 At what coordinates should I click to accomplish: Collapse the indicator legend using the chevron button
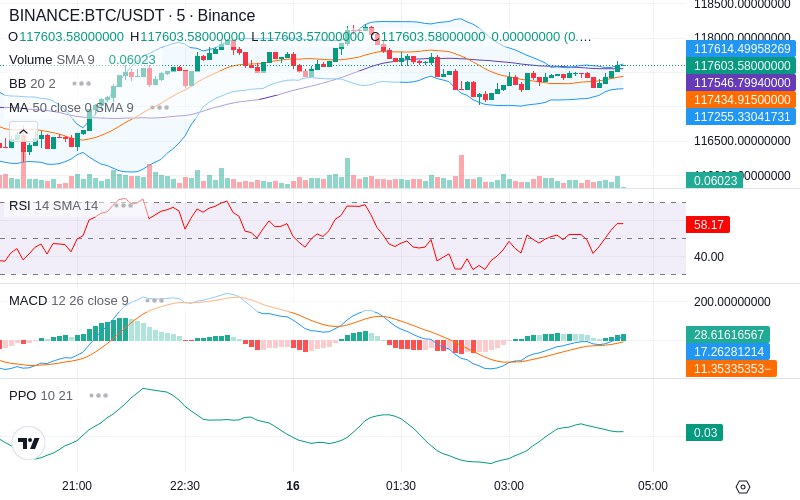pos(23,132)
